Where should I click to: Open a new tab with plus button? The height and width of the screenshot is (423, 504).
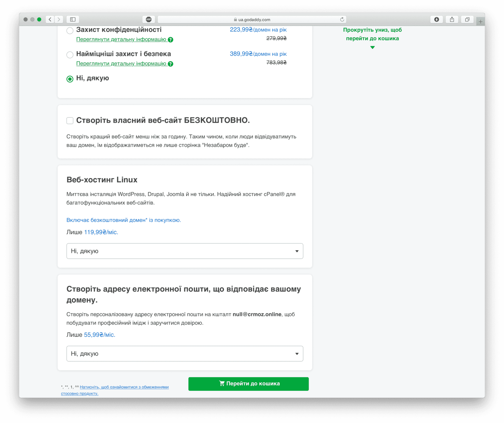(x=480, y=22)
